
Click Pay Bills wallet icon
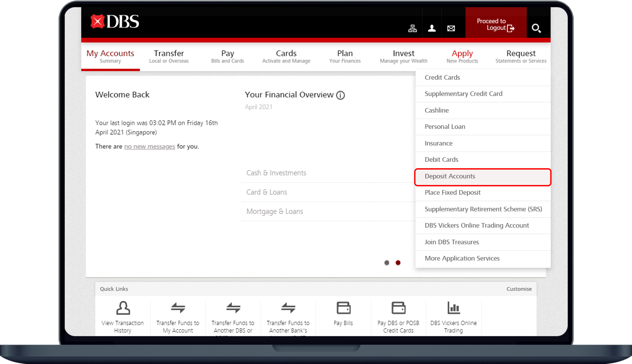click(x=343, y=308)
